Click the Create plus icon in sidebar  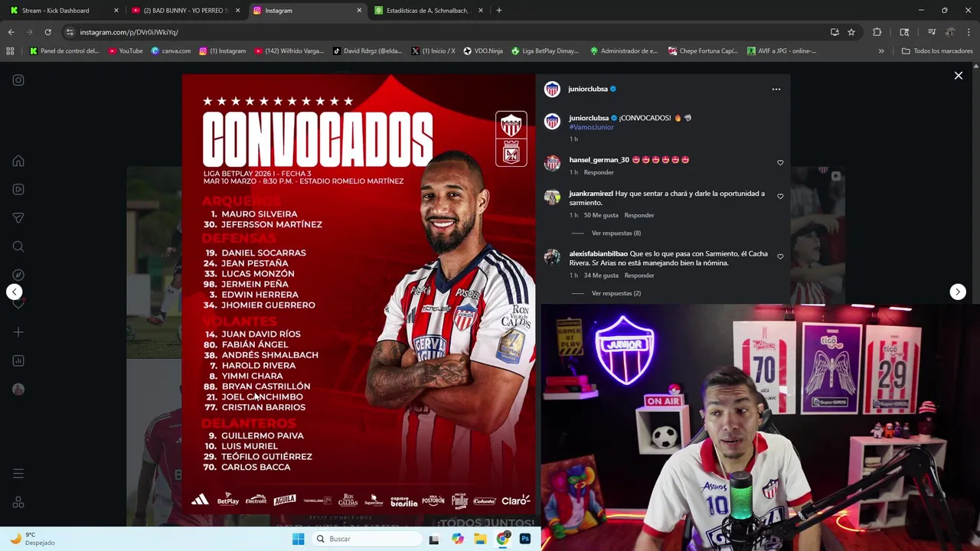(18, 332)
